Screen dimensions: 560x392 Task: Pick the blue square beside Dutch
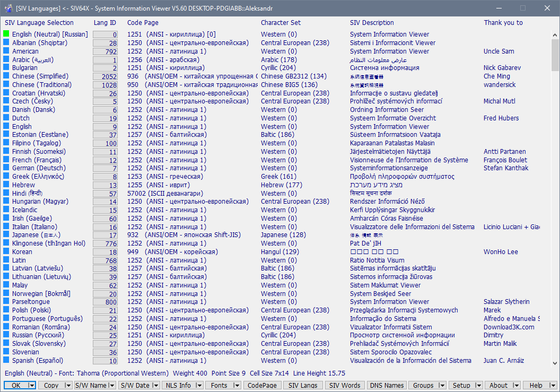point(6,117)
